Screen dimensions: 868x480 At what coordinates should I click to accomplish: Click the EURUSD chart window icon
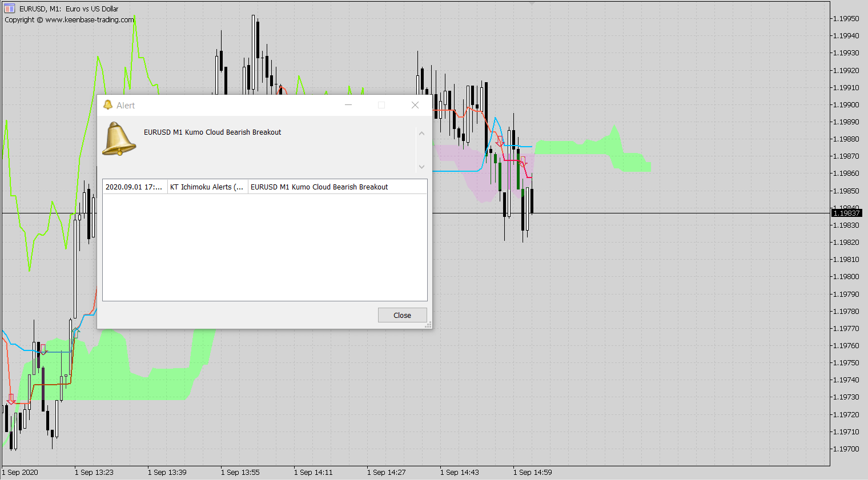click(10, 9)
